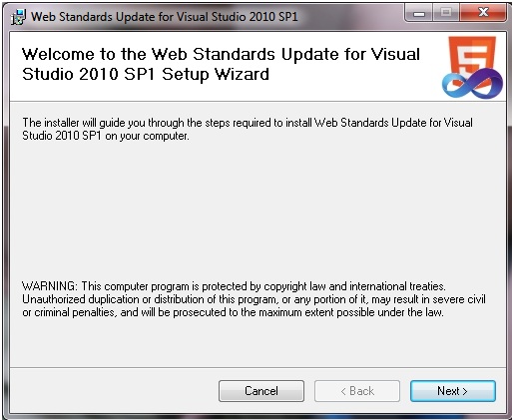Image resolution: width=512 pixels, height=420 pixels.
Task: Click the word WARNING in the copyright notice
Action: click(50, 286)
